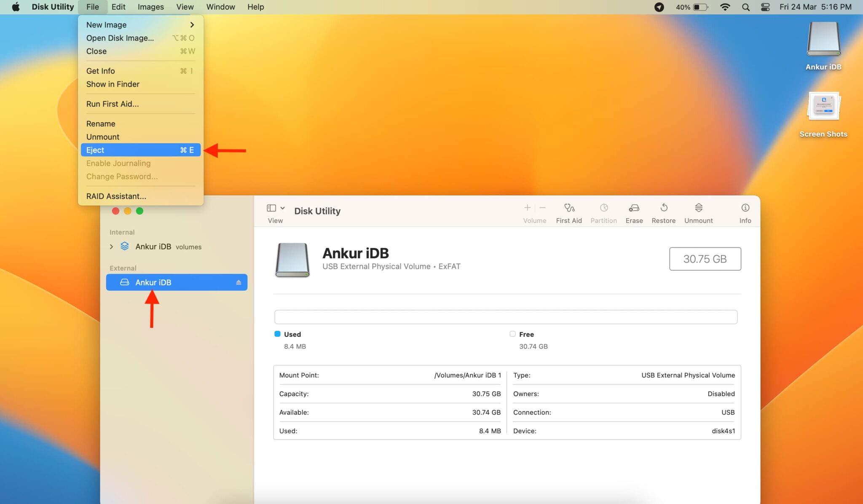The height and width of the screenshot is (504, 863).
Task: Click the disk usage bar
Action: pyautogui.click(x=506, y=317)
